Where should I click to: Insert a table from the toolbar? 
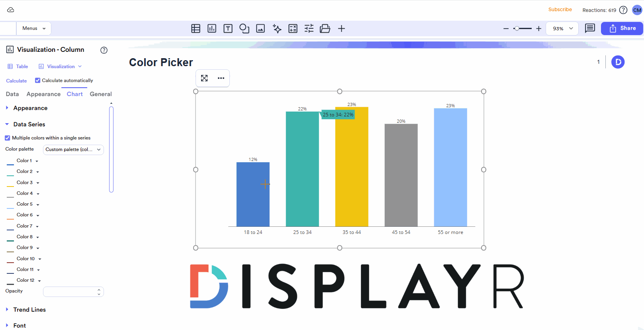coord(196,29)
